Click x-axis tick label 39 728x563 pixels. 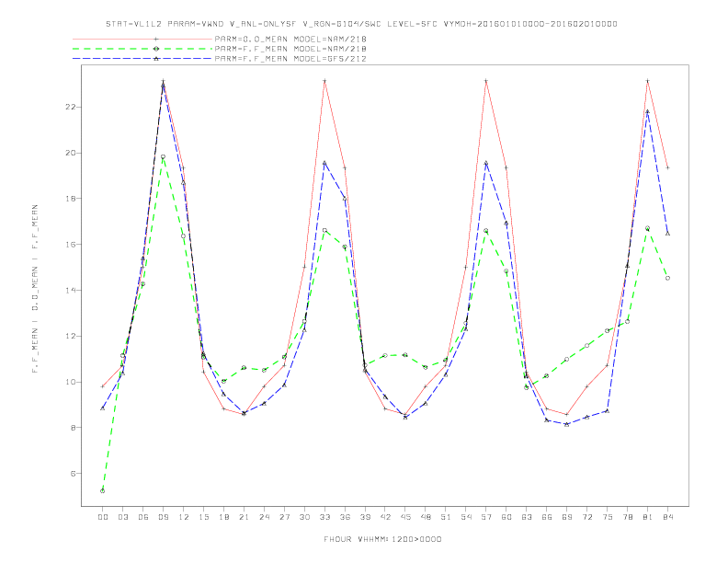(x=365, y=517)
